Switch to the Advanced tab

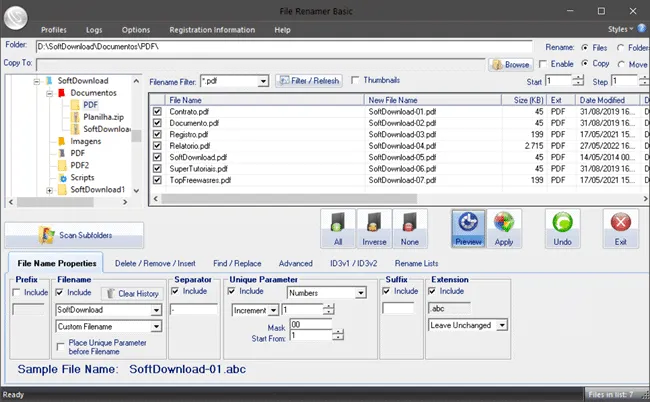coord(296,263)
